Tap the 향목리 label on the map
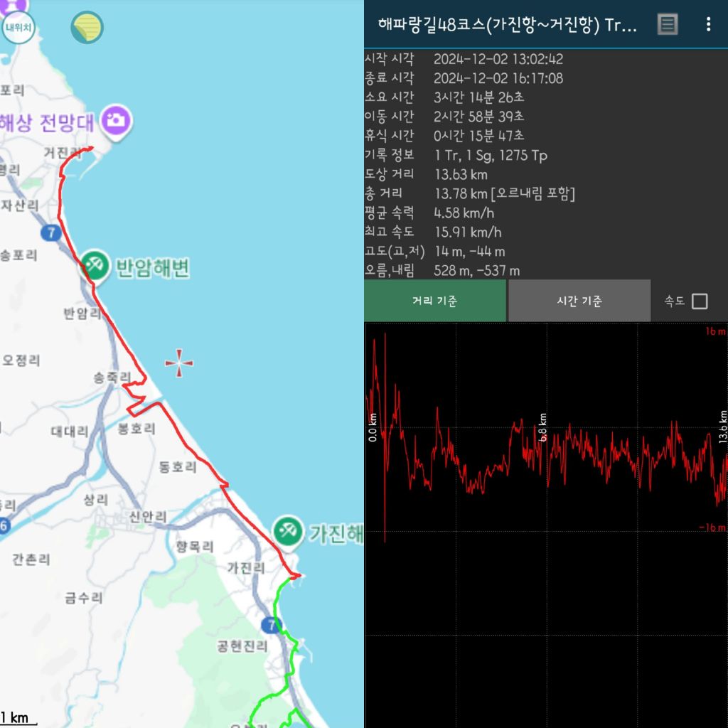 click(195, 547)
